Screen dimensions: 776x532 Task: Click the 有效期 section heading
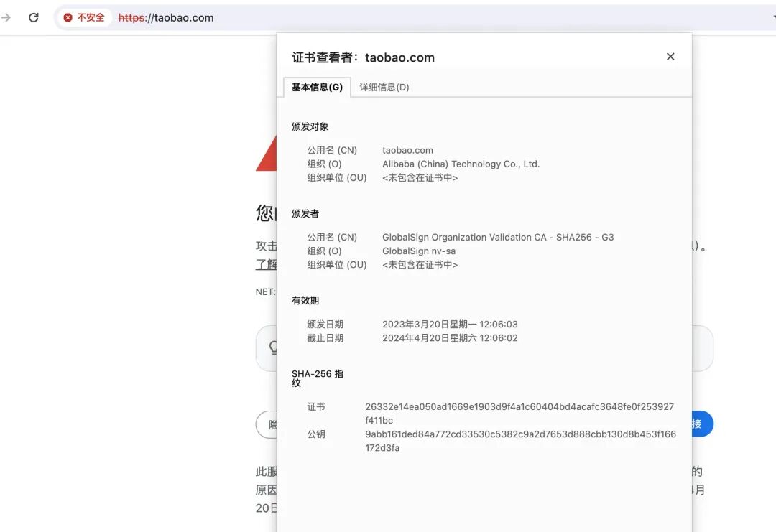pos(305,301)
